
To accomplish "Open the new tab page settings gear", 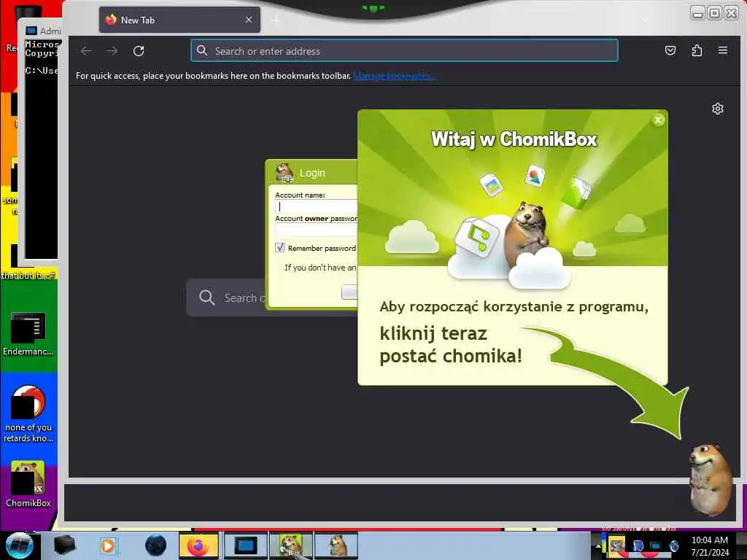I will point(718,109).
